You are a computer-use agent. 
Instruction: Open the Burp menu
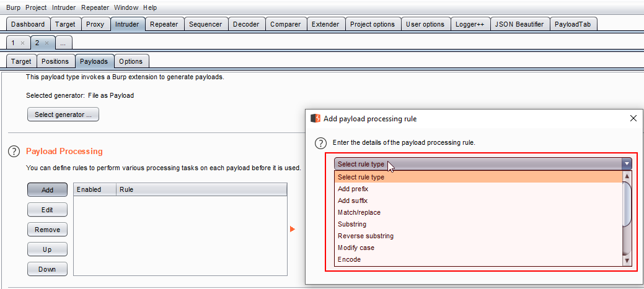point(13,7)
